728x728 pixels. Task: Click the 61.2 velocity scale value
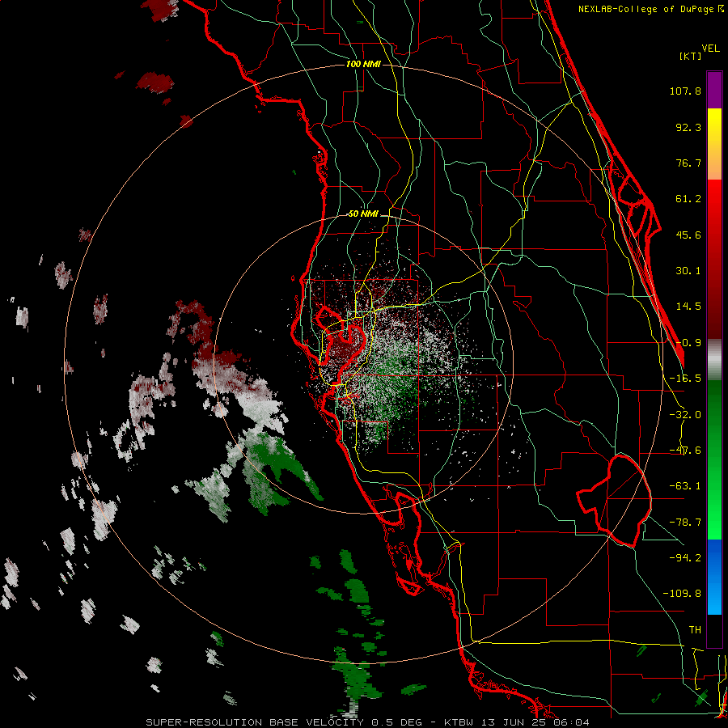(688, 199)
